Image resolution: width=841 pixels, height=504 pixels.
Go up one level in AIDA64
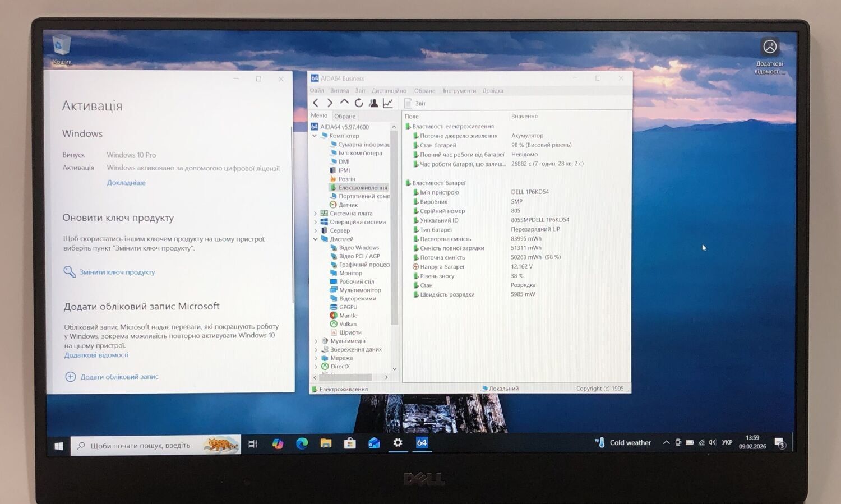point(344,103)
